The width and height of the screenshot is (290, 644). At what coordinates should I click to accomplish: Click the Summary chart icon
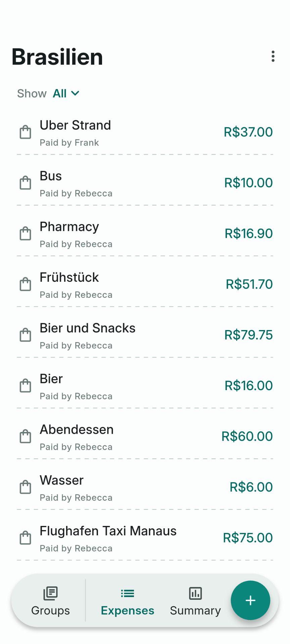195,593
